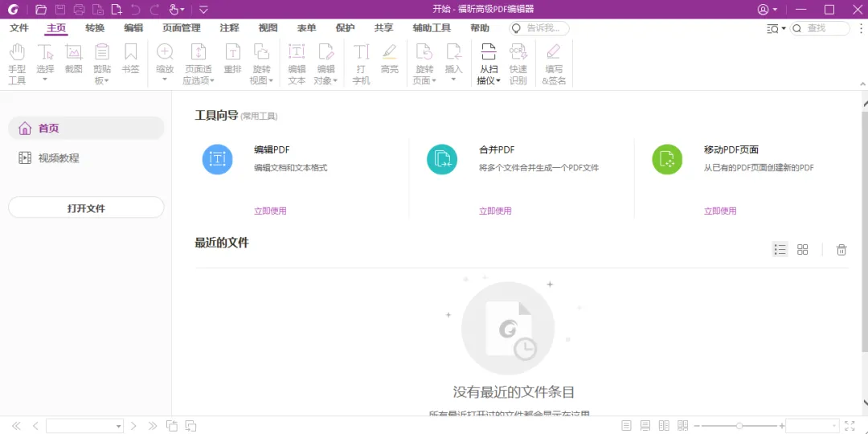Click the teal 合并PDF circle icon
Screen dimensions: 868x434
pyautogui.click(x=442, y=159)
